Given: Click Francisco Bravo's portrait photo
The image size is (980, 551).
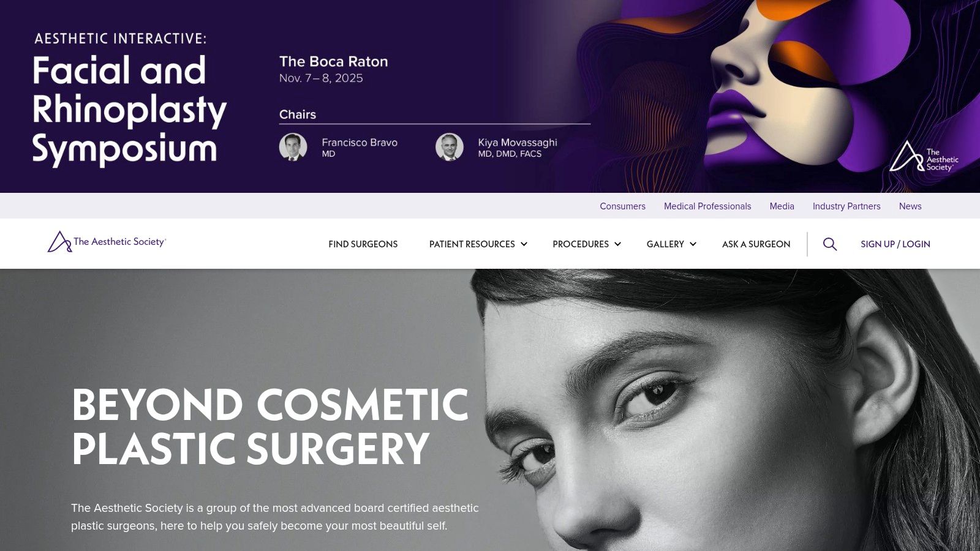Looking at the screenshot, I should (x=293, y=147).
